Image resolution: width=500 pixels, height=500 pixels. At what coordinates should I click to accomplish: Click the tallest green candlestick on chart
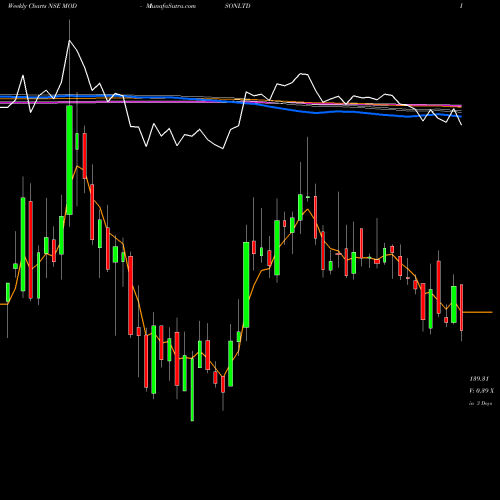coord(69,160)
